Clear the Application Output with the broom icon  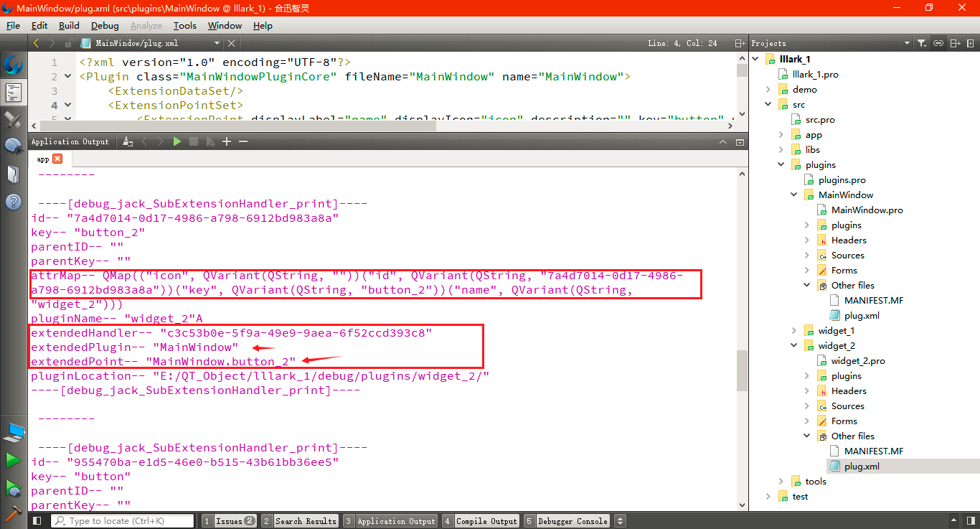pos(128,141)
